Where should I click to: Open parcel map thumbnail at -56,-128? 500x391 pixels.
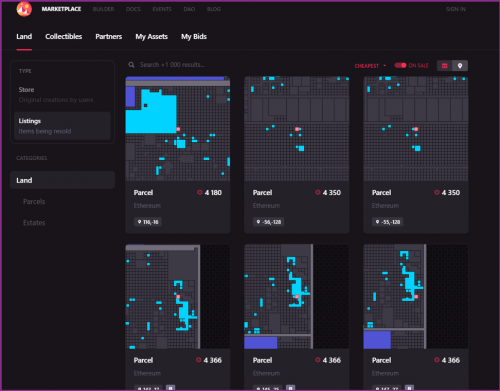297,129
